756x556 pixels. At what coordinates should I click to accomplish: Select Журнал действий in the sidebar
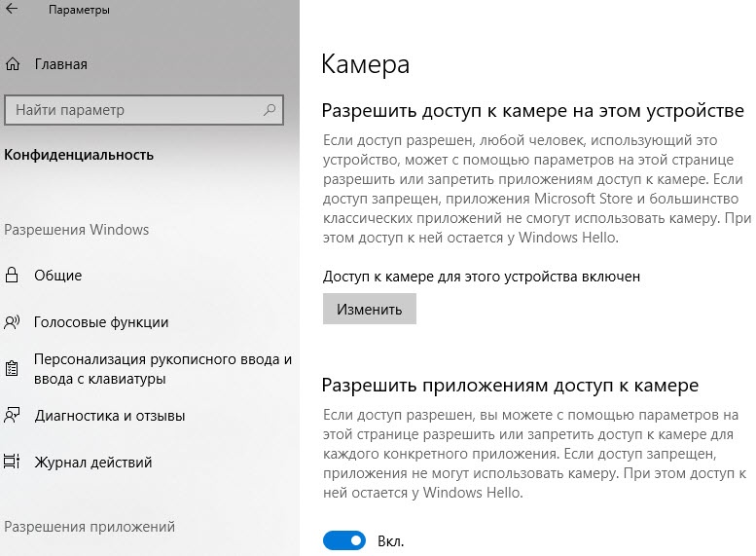[x=92, y=463]
